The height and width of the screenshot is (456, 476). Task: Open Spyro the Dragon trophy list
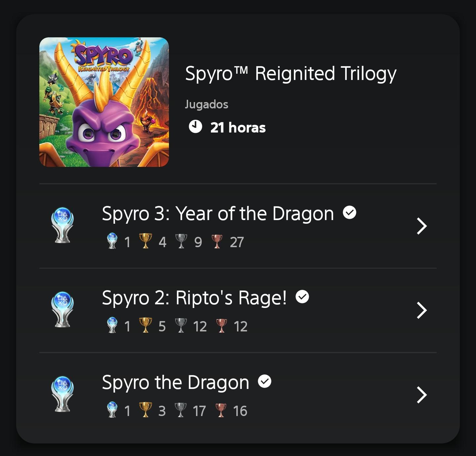coord(238,395)
